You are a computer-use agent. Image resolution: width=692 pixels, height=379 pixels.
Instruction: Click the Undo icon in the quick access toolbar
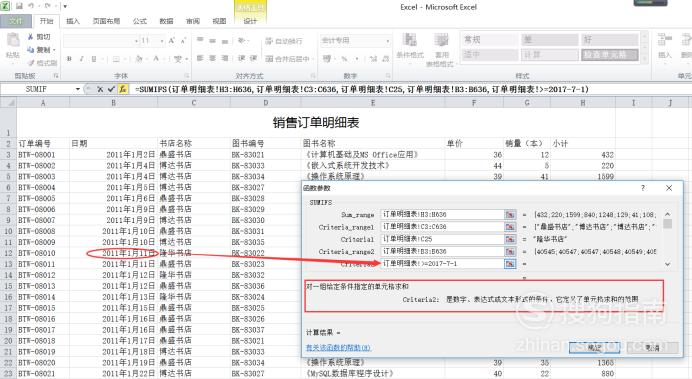point(31,6)
